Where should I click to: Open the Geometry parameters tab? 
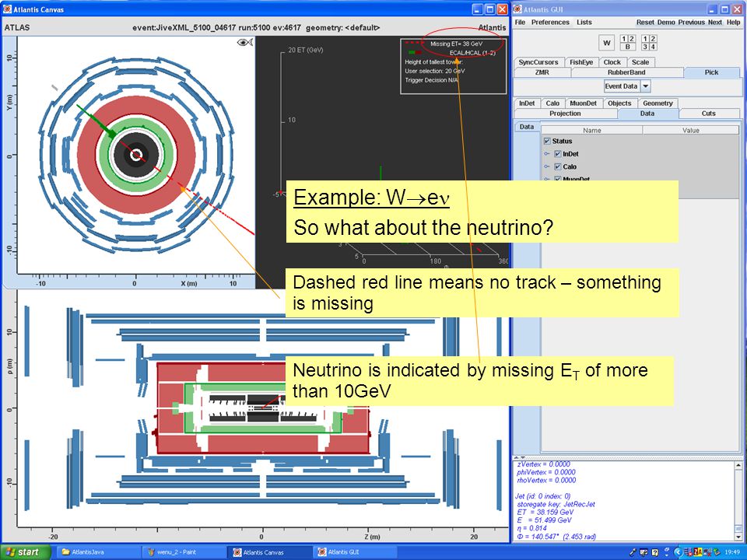tap(658, 103)
